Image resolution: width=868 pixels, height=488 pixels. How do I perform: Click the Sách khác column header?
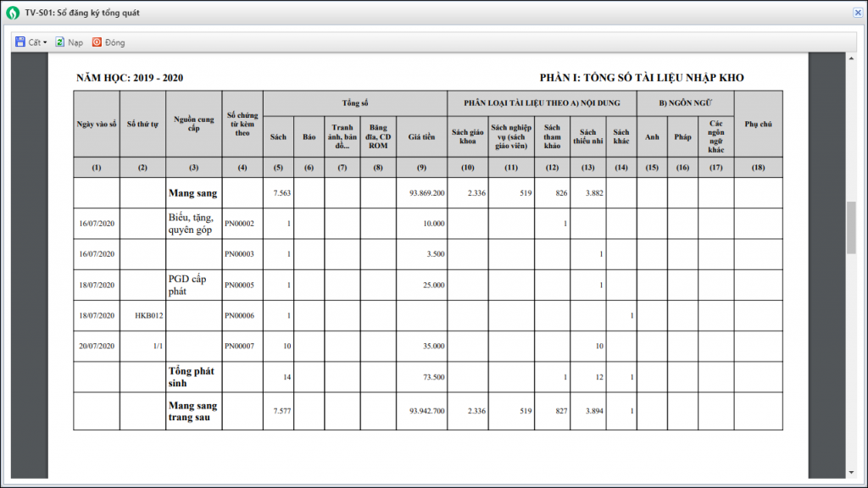tap(621, 136)
